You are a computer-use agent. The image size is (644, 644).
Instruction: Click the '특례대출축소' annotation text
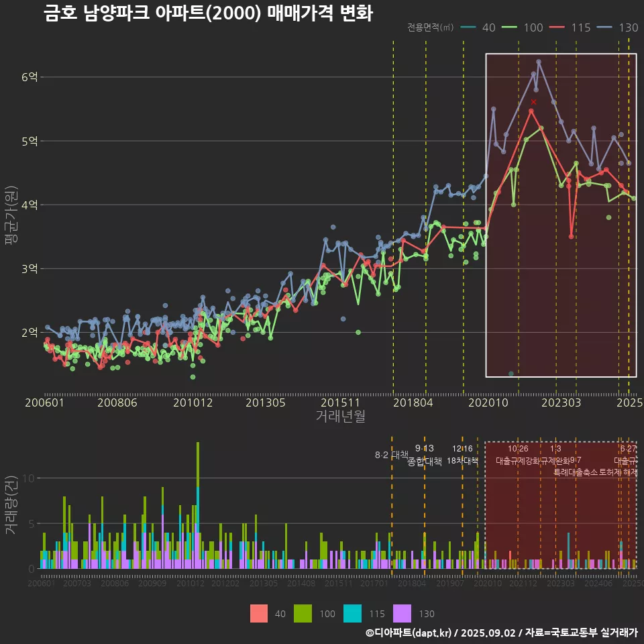coord(576,472)
